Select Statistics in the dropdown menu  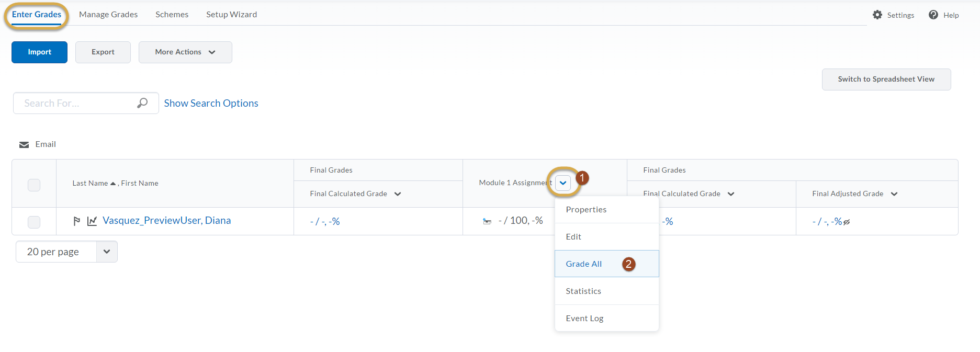[x=583, y=291]
